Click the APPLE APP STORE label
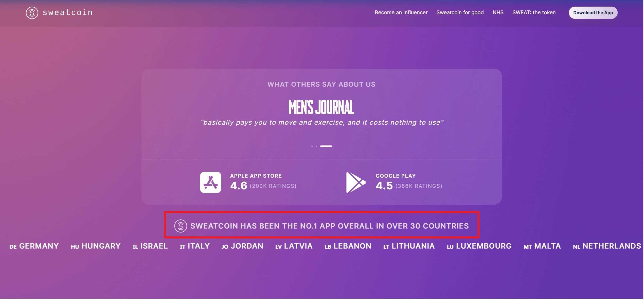Viewport: 644px width, 300px height. pyautogui.click(x=256, y=176)
